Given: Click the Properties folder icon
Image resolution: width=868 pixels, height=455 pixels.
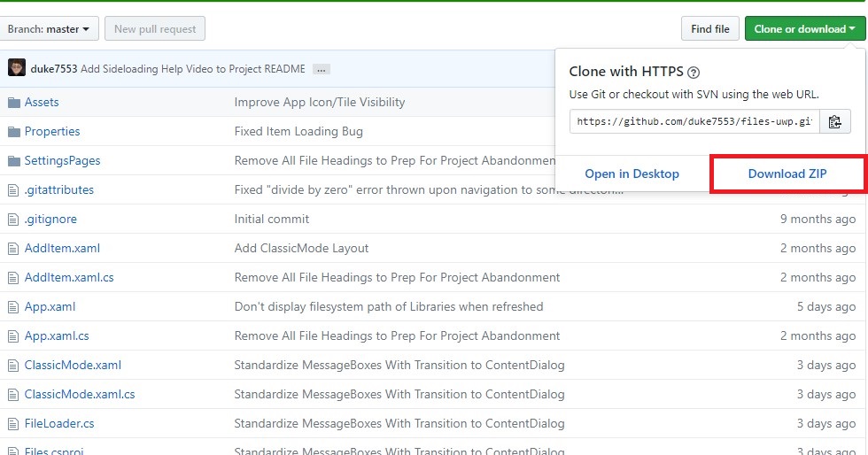Looking at the screenshot, I should click(x=13, y=132).
